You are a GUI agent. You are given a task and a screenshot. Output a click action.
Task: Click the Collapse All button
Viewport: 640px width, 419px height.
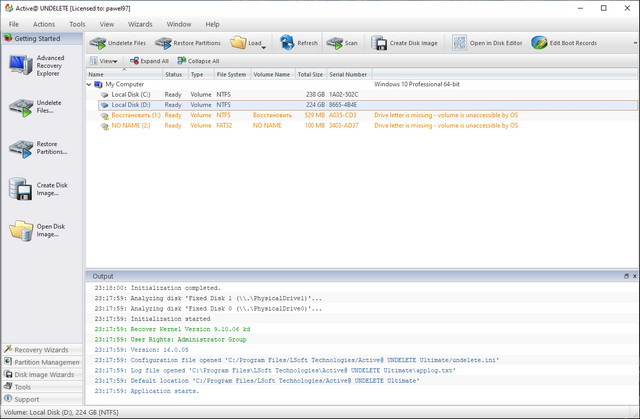pos(198,61)
